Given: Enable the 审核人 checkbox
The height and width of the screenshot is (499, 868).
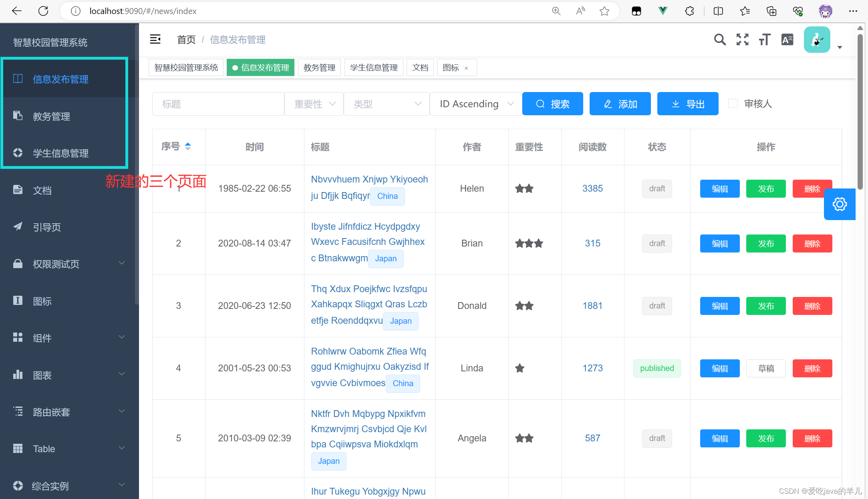Looking at the screenshot, I should pyautogui.click(x=733, y=103).
